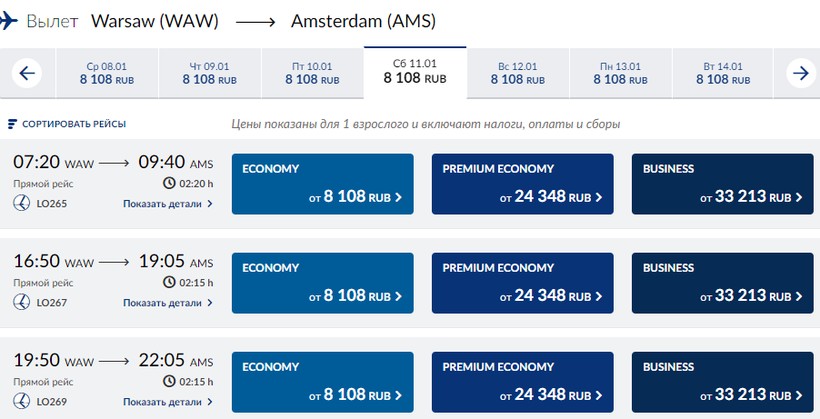Open details of the 19:50 flight
820x419 pixels.
[168, 402]
